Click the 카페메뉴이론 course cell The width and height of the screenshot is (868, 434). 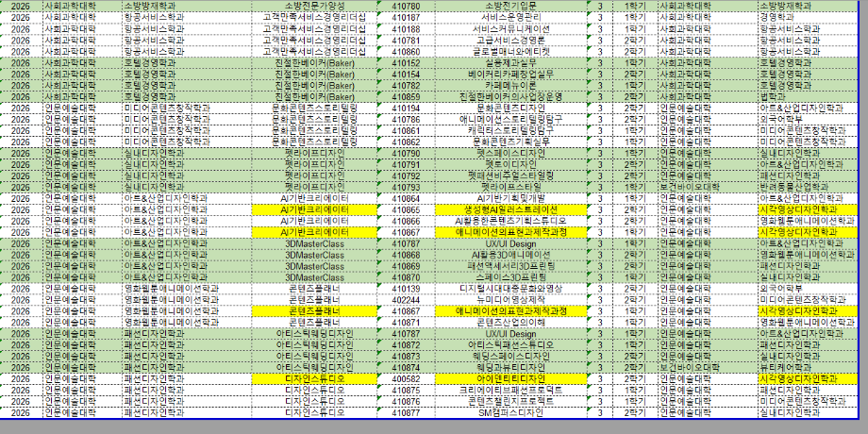(509, 86)
